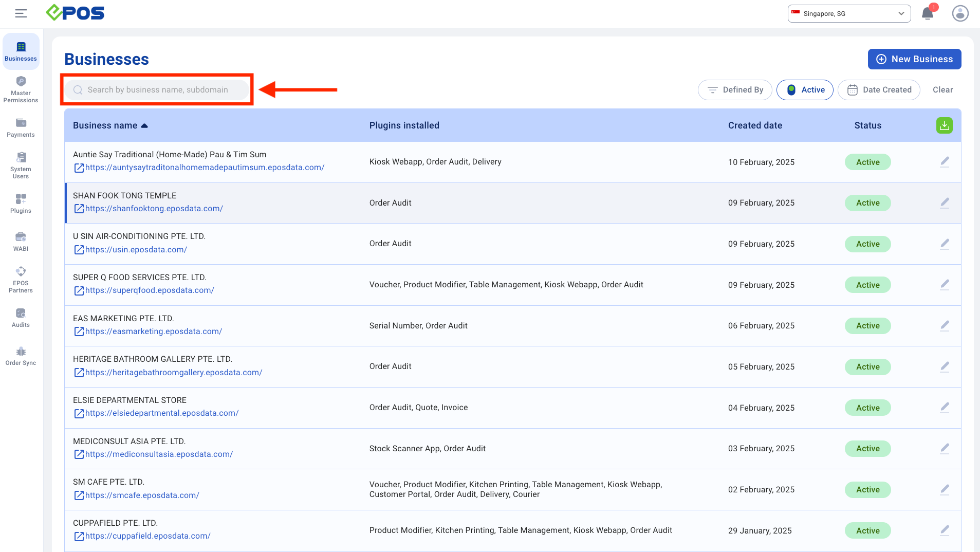Edit MEDICONSULT ASIA row

click(945, 449)
